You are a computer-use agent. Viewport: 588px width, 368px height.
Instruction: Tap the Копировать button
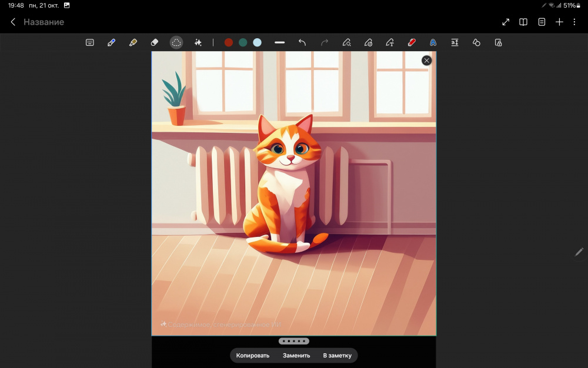pyautogui.click(x=253, y=356)
